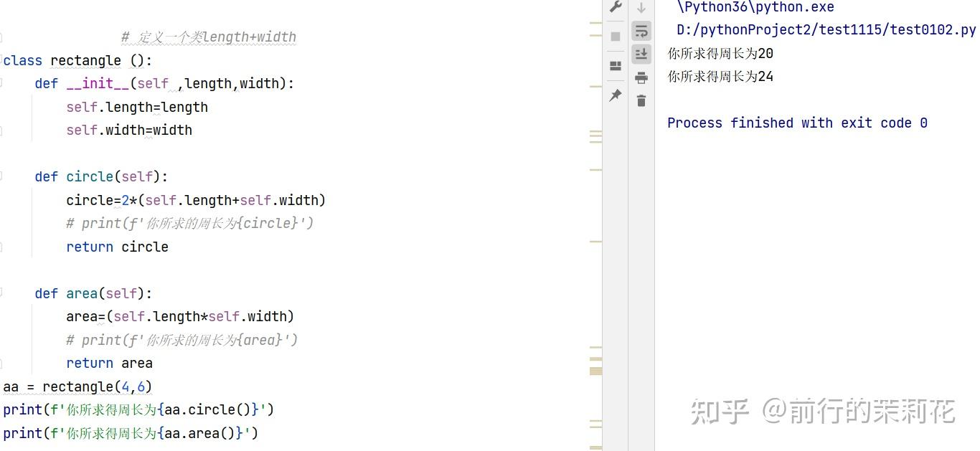Click the 'circle=2*(self.length+self.width)' line

click(x=196, y=200)
